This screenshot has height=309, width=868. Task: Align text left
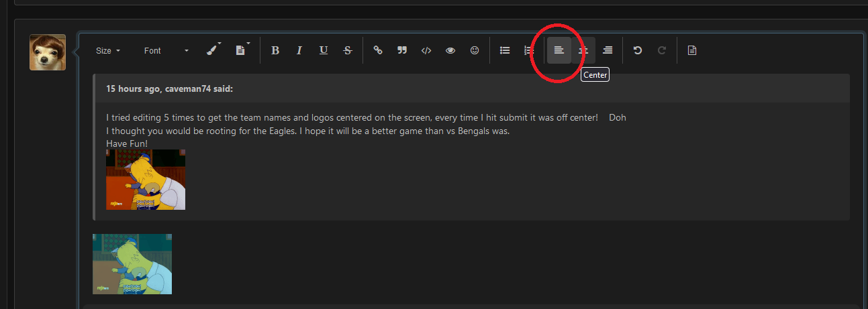click(x=559, y=50)
